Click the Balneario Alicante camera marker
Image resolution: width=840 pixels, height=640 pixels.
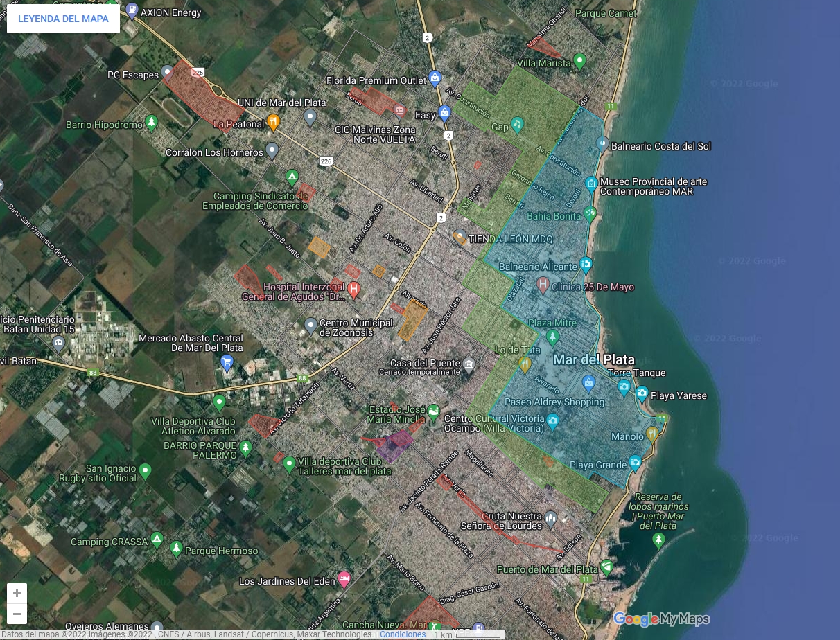pyautogui.click(x=586, y=264)
